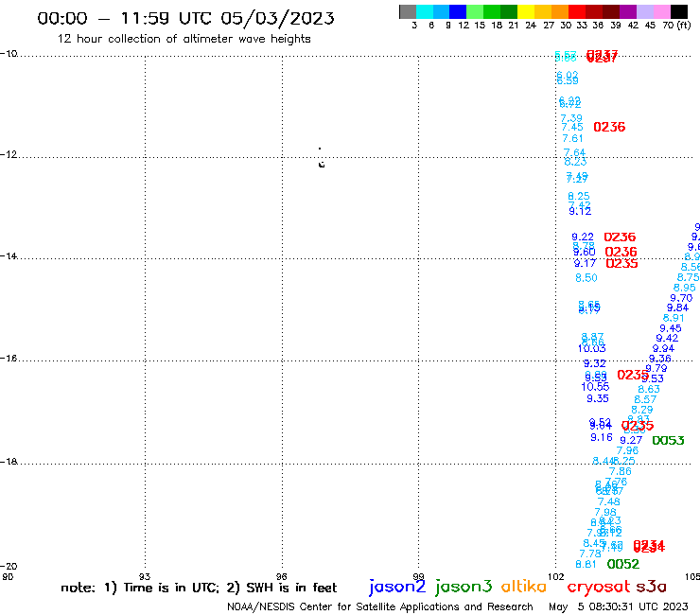Click the wave height value 9.12
Screen dimensions: 700x615
click(x=580, y=211)
